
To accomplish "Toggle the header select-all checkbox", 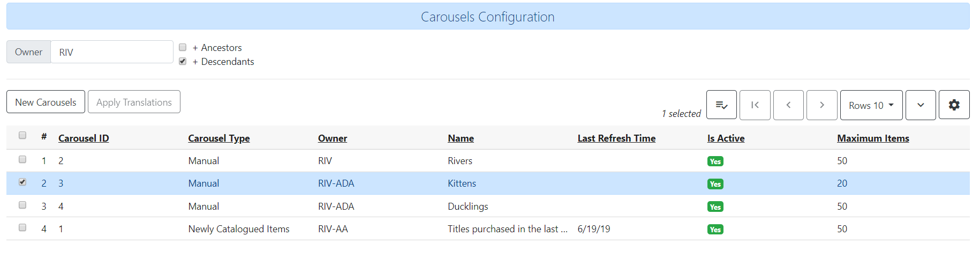I will tap(22, 135).
